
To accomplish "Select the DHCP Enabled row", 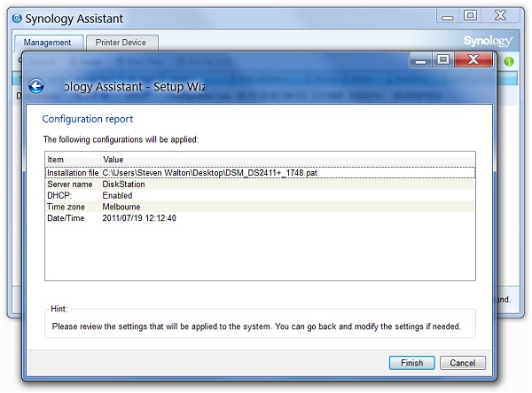I will [x=260, y=195].
